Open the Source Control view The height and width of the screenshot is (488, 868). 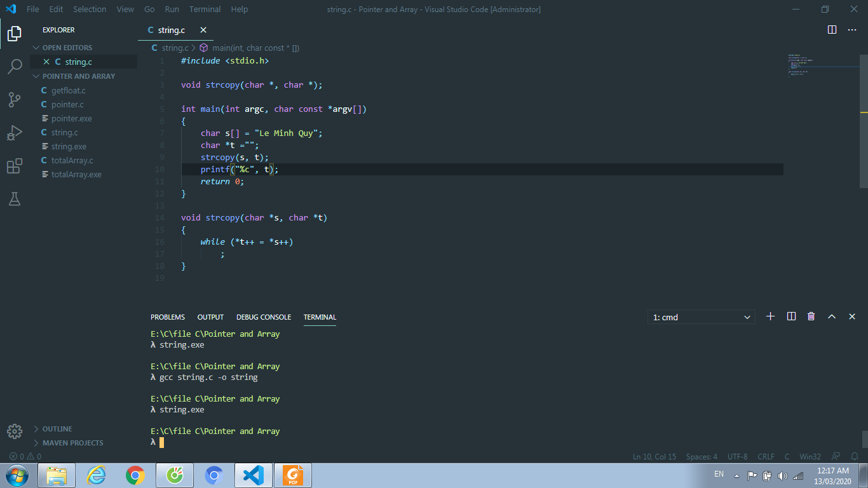point(15,100)
